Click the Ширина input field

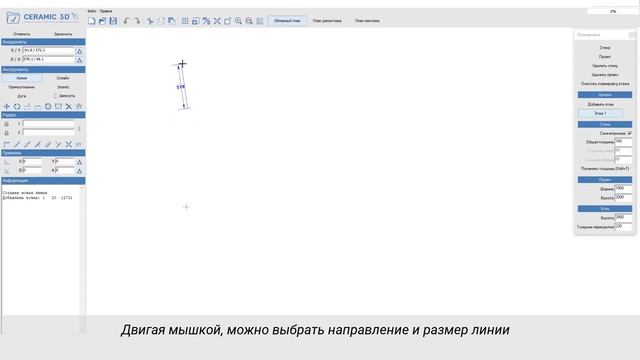pos(623,189)
